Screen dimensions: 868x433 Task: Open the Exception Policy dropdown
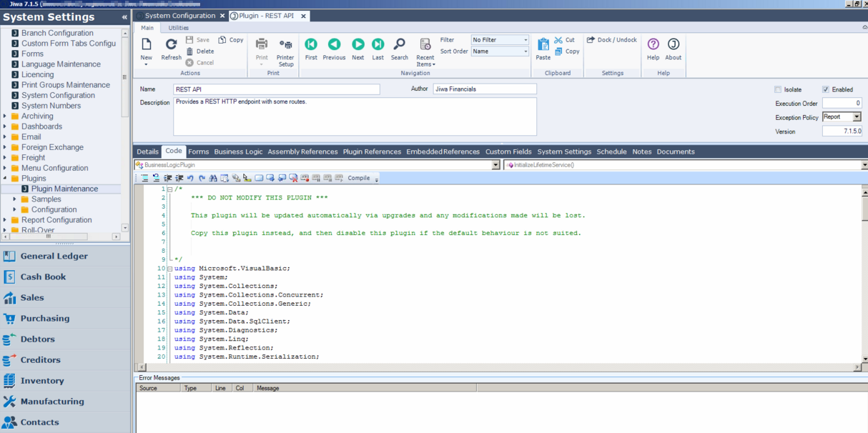857,117
